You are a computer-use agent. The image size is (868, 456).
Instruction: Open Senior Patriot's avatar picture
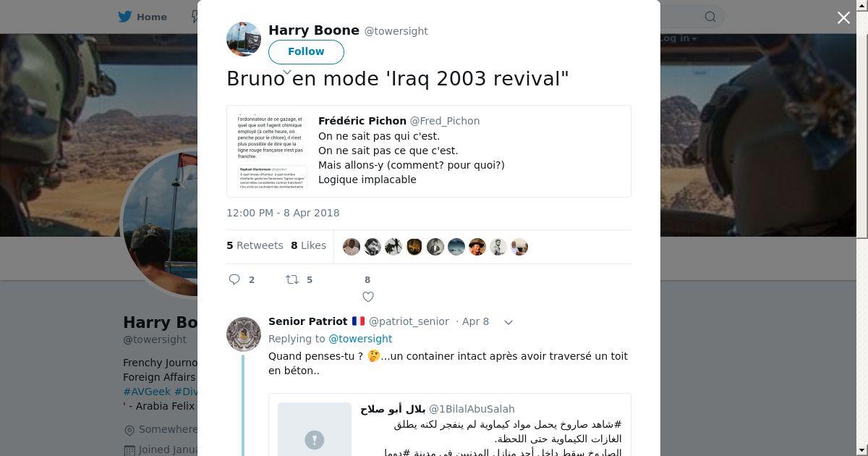pos(244,334)
